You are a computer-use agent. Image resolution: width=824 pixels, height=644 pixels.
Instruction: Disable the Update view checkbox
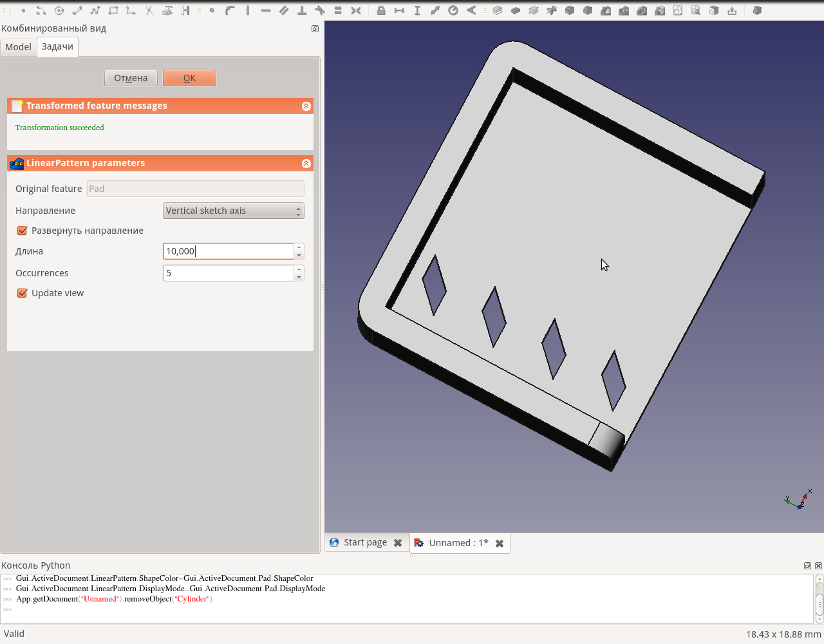point(22,293)
